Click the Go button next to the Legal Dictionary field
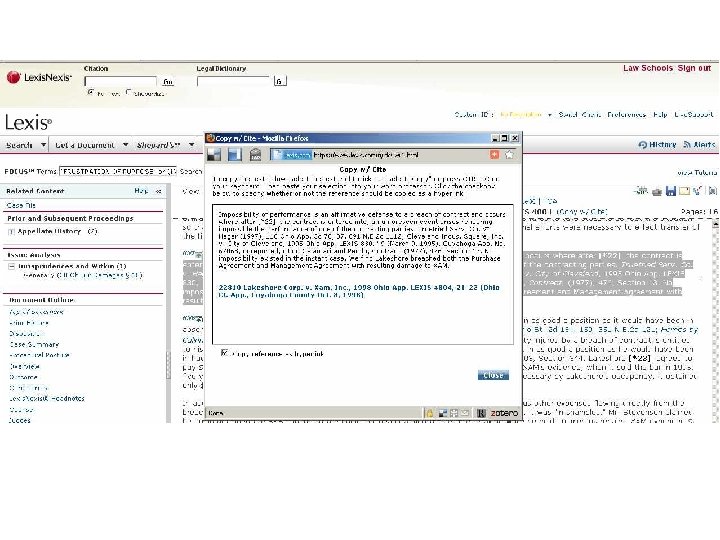This screenshot has width=720, height=540. point(280,81)
